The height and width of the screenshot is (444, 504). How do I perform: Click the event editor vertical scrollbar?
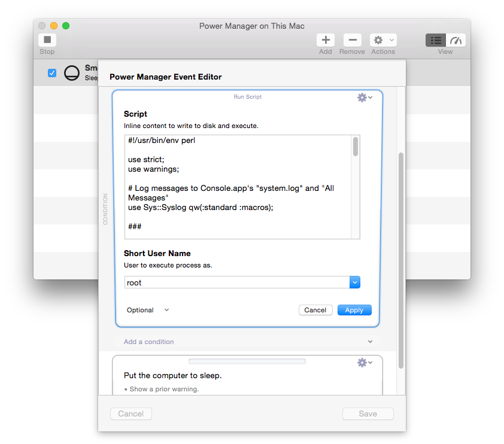pyautogui.click(x=401, y=260)
